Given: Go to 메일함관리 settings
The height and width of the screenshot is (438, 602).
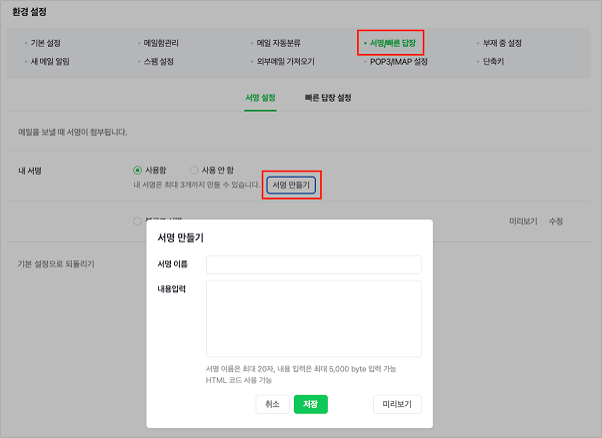Looking at the screenshot, I should [164, 44].
